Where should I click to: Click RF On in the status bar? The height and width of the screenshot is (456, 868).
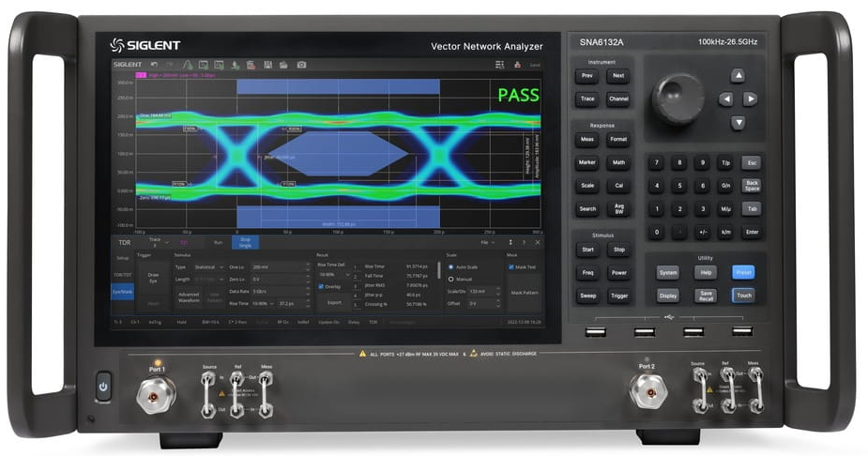click(x=283, y=322)
